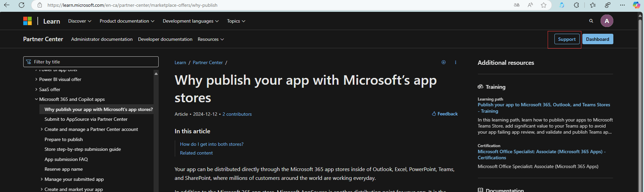
Task: Open Product documentation dropdown
Action: 127,21
